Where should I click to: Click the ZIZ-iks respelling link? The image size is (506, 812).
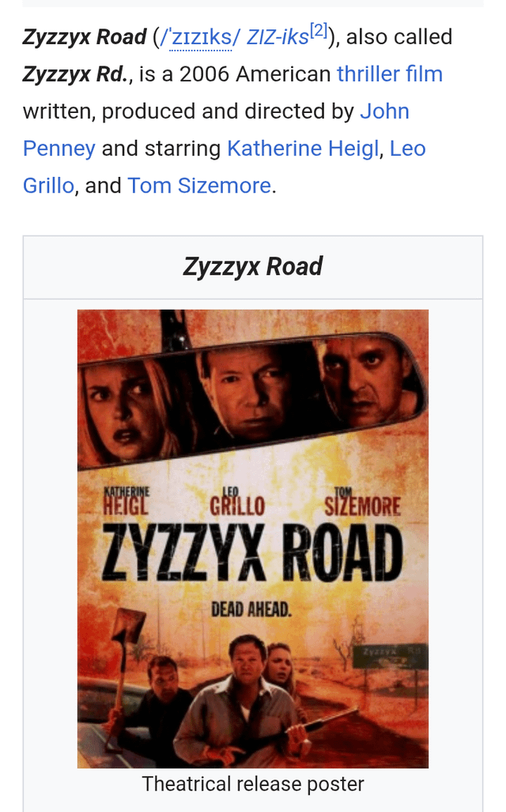278,37
